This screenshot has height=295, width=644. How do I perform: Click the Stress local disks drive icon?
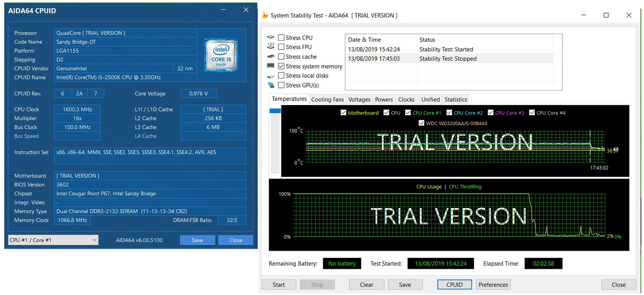(271, 75)
